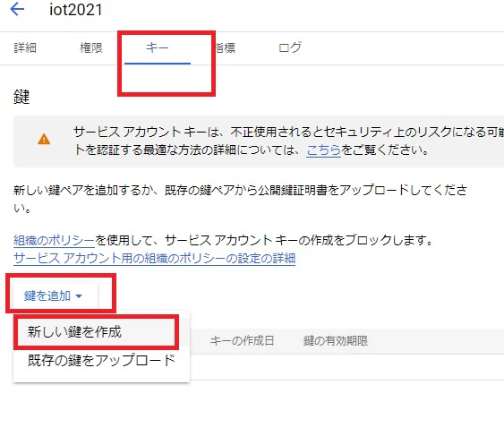The width and height of the screenshot is (504, 445).
Task: Follow the 組織のポリシー link
Action: (54, 240)
